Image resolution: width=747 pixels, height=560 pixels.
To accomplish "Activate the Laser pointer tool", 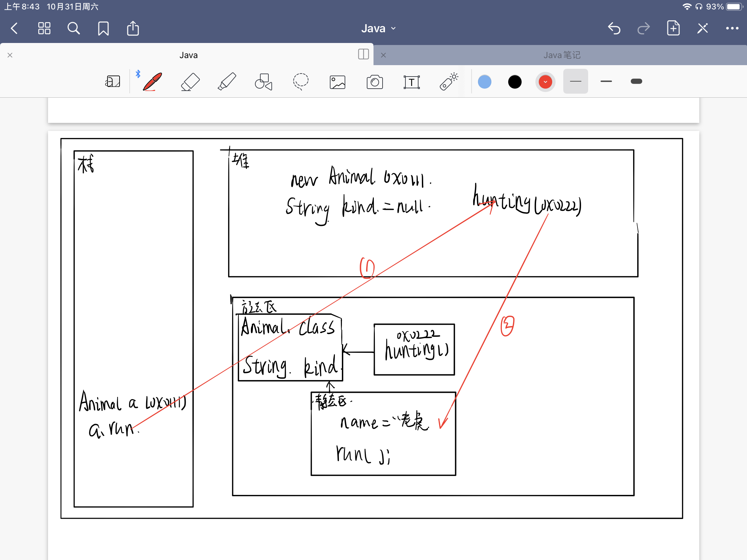I will pyautogui.click(x=449, y=82).
